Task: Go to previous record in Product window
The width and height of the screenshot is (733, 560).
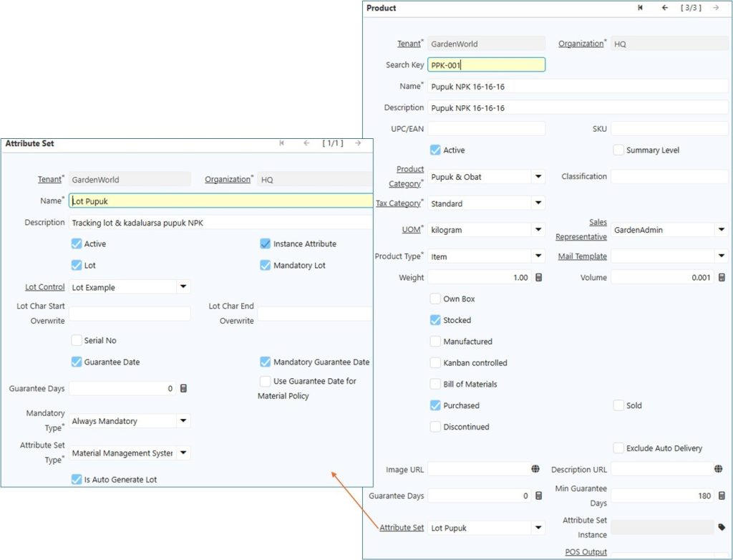Action: pos(665,8)
